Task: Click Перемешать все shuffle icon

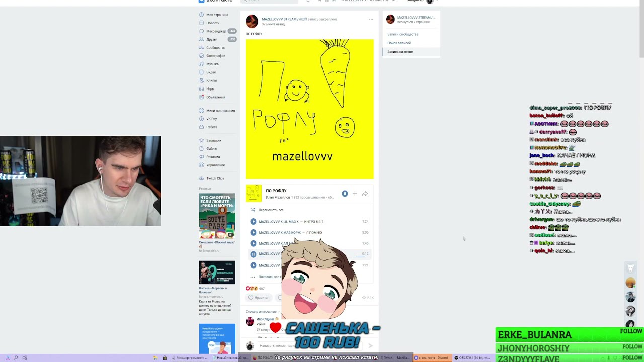Action: [x=253, y=210]
